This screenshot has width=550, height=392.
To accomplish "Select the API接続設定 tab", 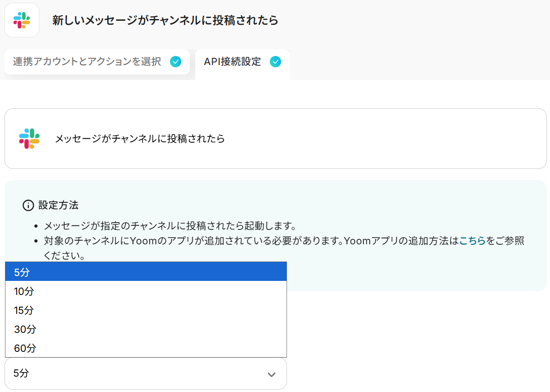I will 232,62.
